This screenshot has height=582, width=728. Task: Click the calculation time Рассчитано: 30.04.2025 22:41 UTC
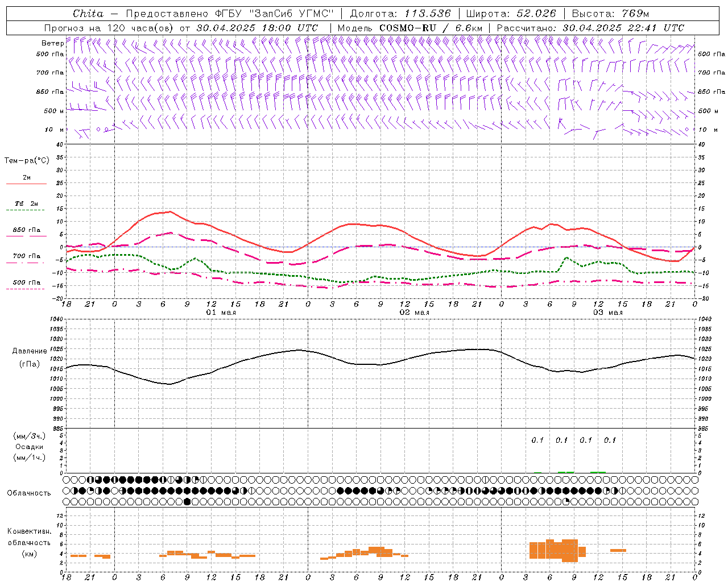tap(591, 28)
